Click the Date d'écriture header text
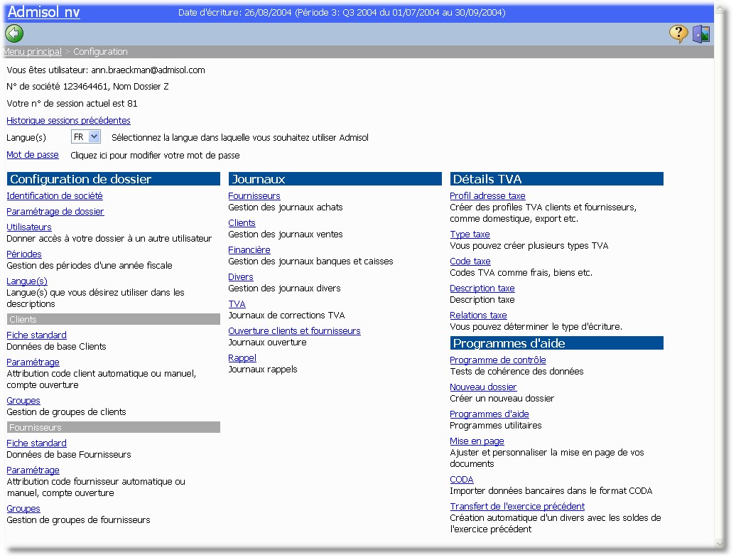Viewport: 736px width, 560px height. (x=342, y=13)
